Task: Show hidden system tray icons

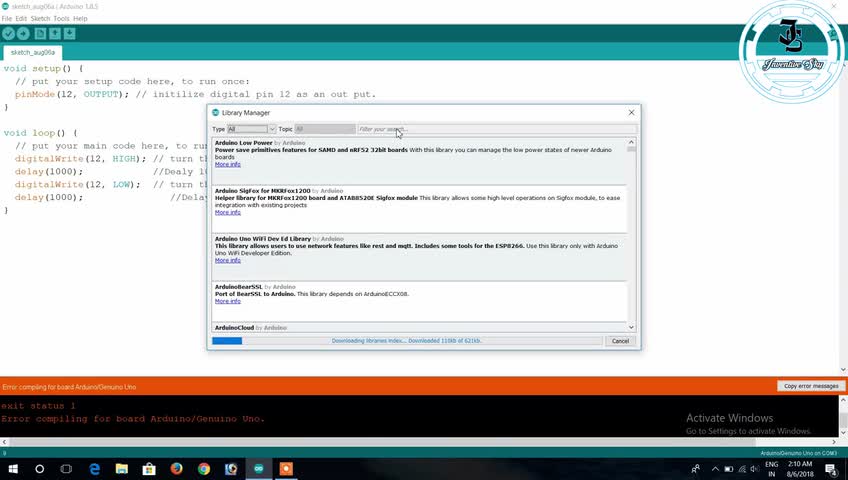Action: tap(715, 469)
